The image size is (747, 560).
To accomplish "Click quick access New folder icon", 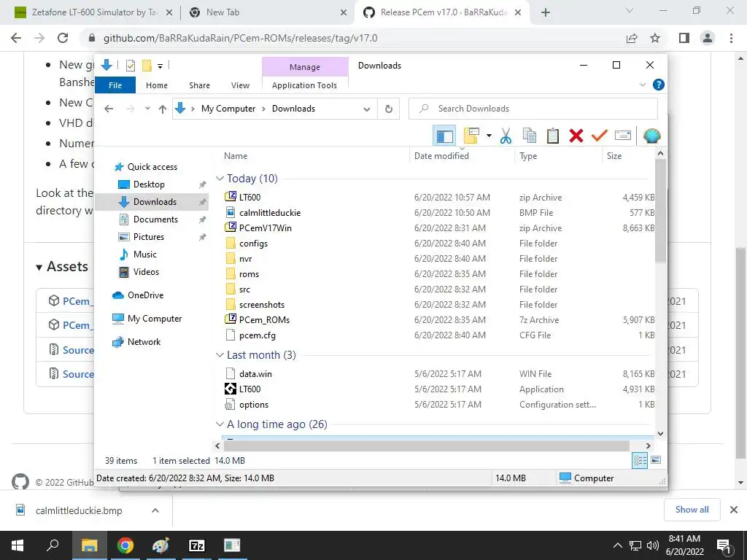I will point(147,66).
